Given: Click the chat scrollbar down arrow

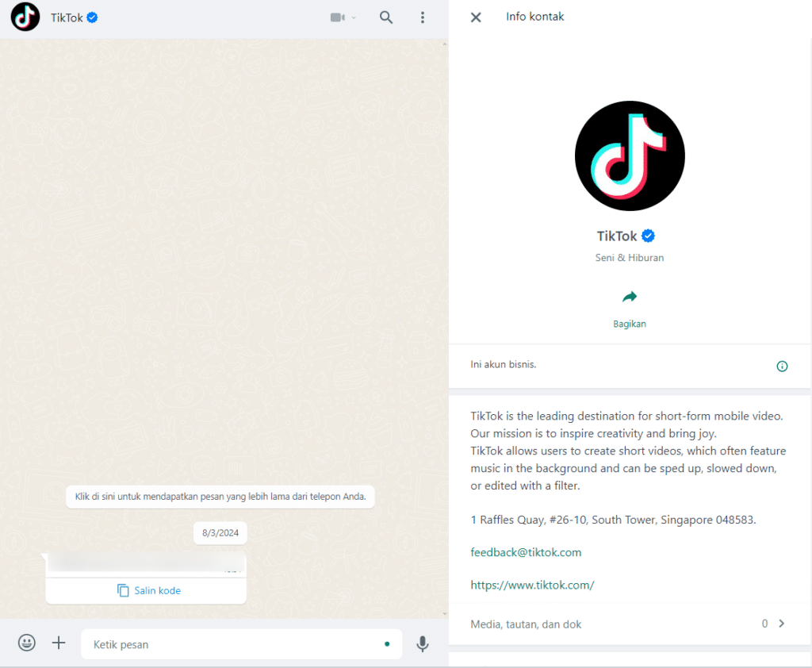Looking at the screenshot, I should (444, 613).
